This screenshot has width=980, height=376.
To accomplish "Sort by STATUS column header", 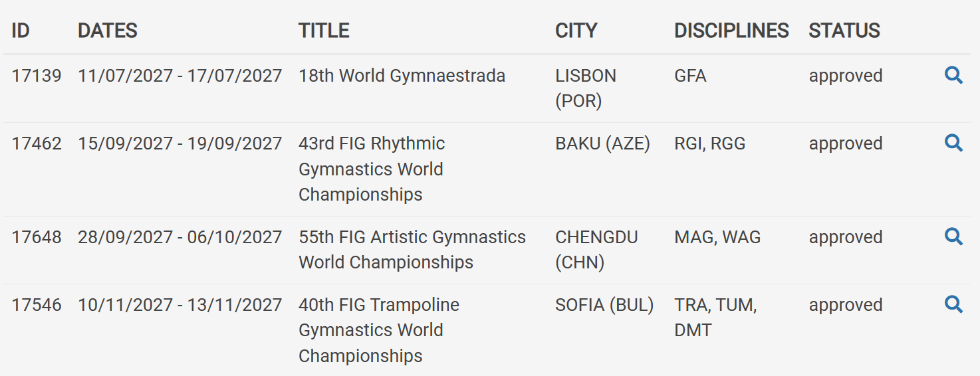I will tap(844, 31).
